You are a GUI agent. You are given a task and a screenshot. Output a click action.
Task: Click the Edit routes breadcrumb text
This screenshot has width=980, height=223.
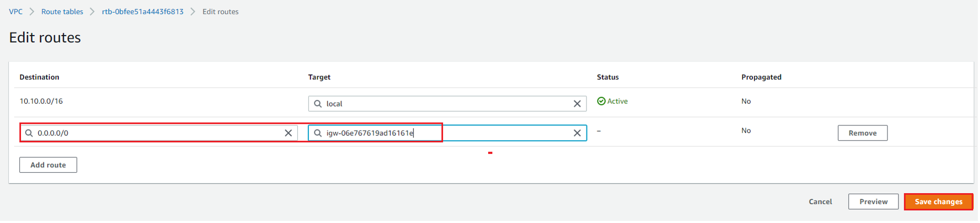[x=221, y=12]
